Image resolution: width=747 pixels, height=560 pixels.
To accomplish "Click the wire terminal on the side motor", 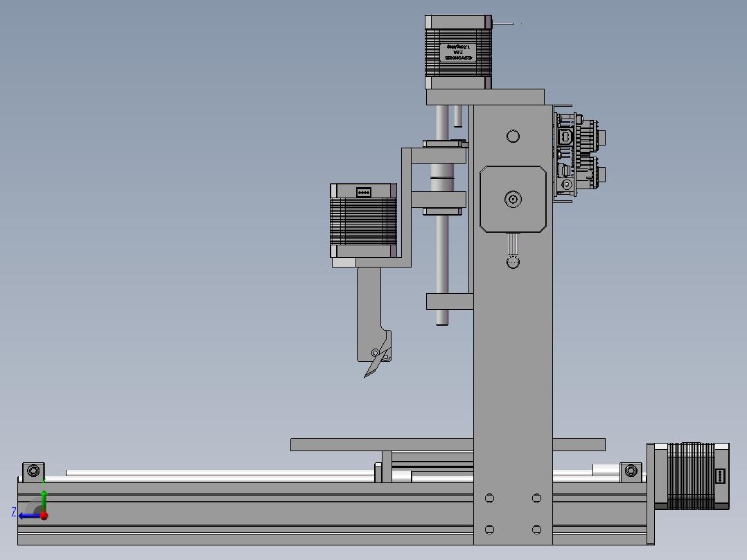I will point(364,192).
